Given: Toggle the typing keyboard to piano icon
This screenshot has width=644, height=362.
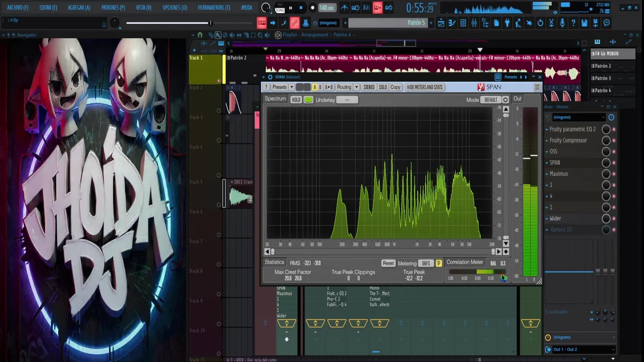Looking at the screenshot, I should [x=262, y=23].
